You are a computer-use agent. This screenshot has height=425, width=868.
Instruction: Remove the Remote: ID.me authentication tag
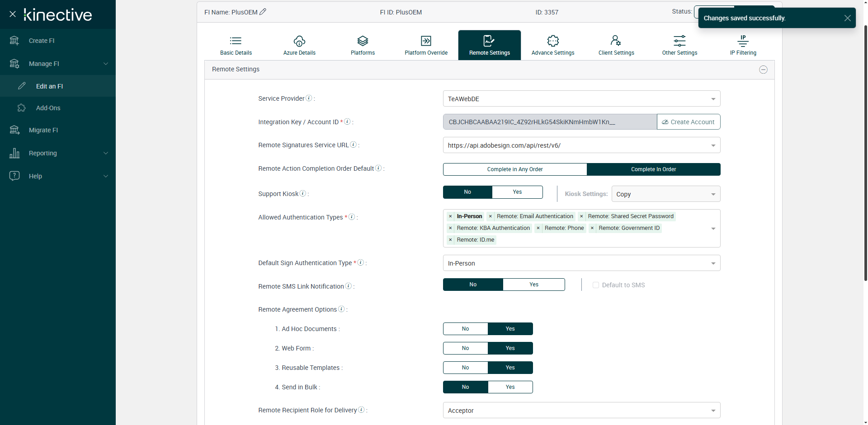click(x=450, y=240)
